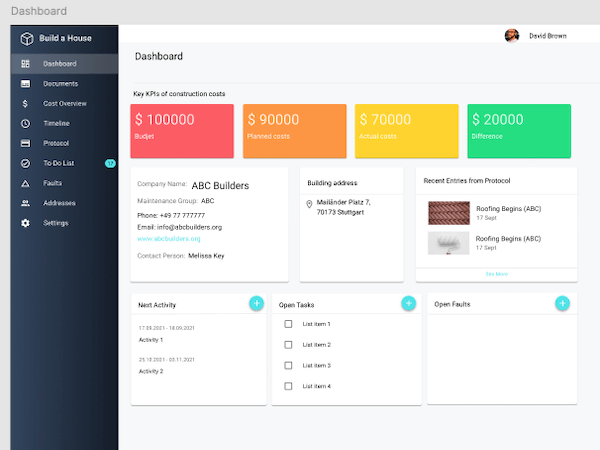Select Activity 2 in Next Activity
Viewport: 600px width, 450px height.
point(151,371)
